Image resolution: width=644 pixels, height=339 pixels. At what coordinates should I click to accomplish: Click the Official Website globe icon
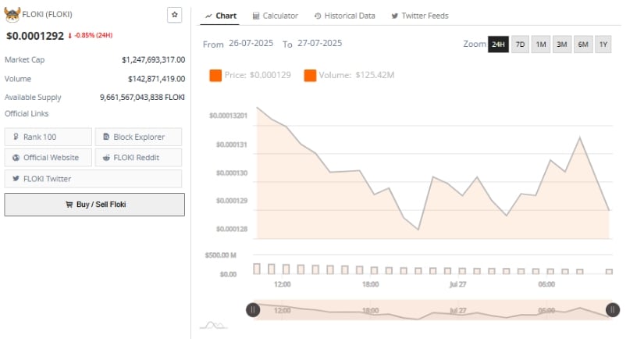[16, 157]
